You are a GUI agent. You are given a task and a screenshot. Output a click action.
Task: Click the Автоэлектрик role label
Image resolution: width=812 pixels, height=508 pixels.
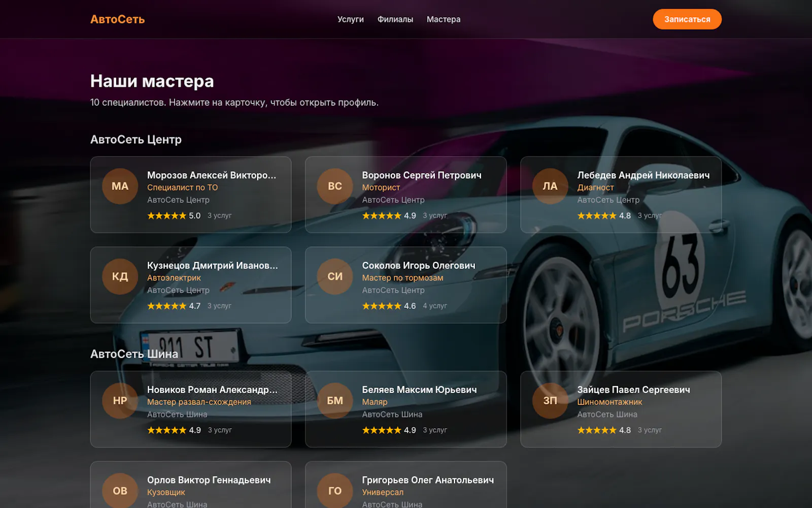tap(174, 278)
